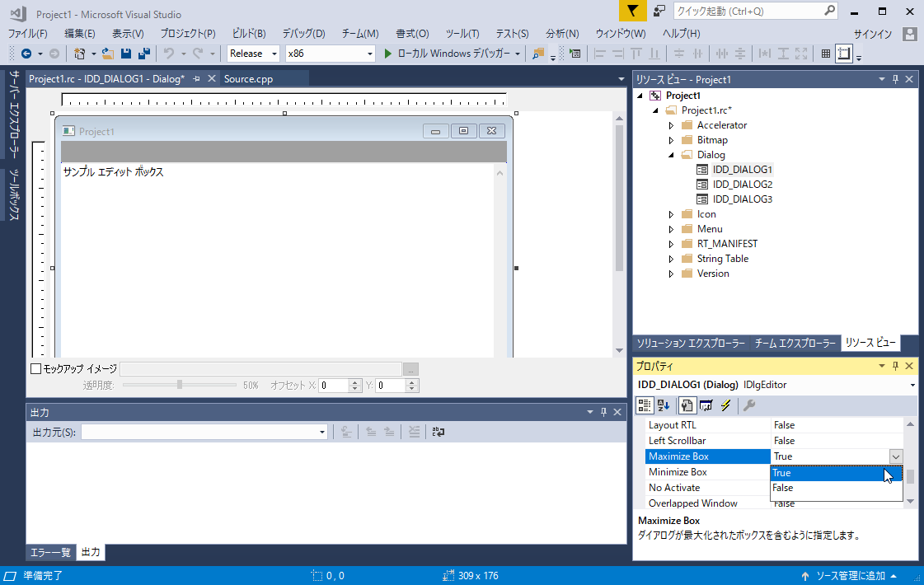Switch to the Solution Explorer tab
The width and height of the screenshot is (924, 585).
691,343
